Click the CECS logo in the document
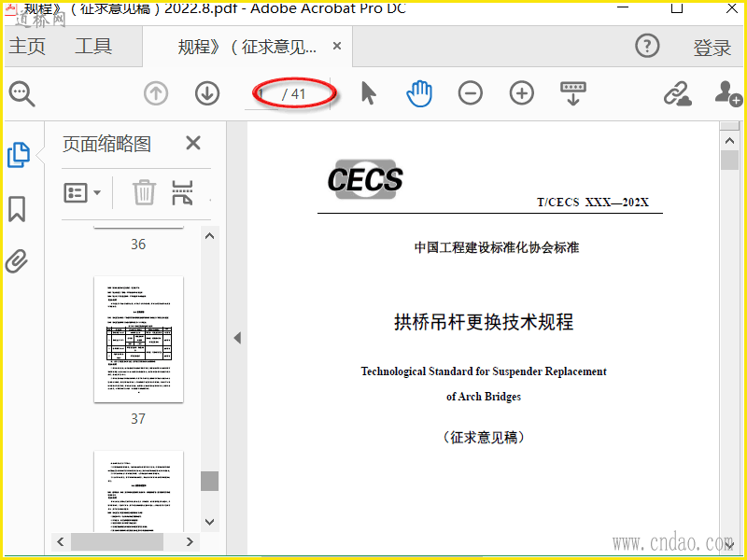Screen dimensions: 747x560 tap(365, 179)
